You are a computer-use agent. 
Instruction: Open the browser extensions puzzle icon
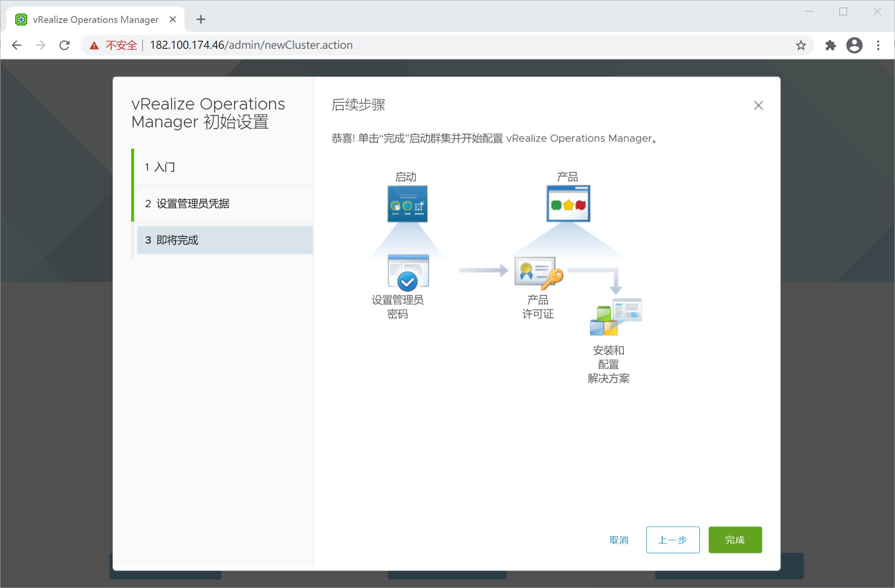tap(830, 45)
